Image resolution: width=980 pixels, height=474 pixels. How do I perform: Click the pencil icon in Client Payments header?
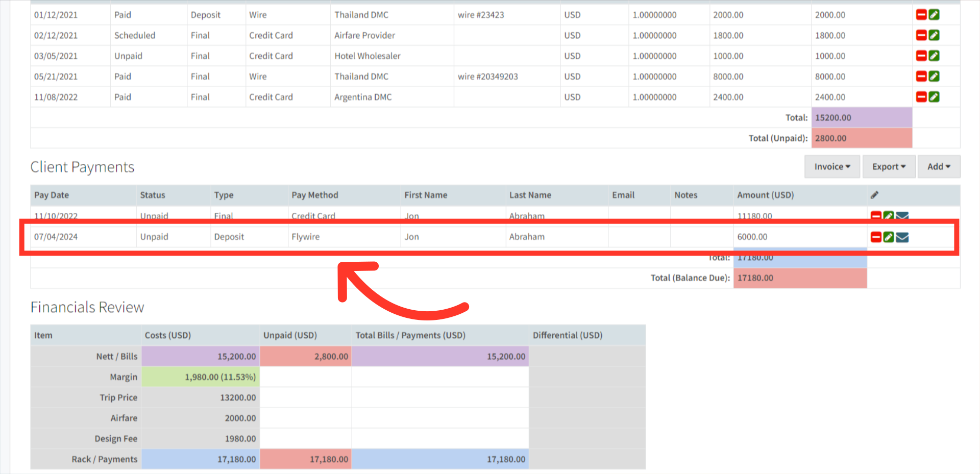click(874, 194)
